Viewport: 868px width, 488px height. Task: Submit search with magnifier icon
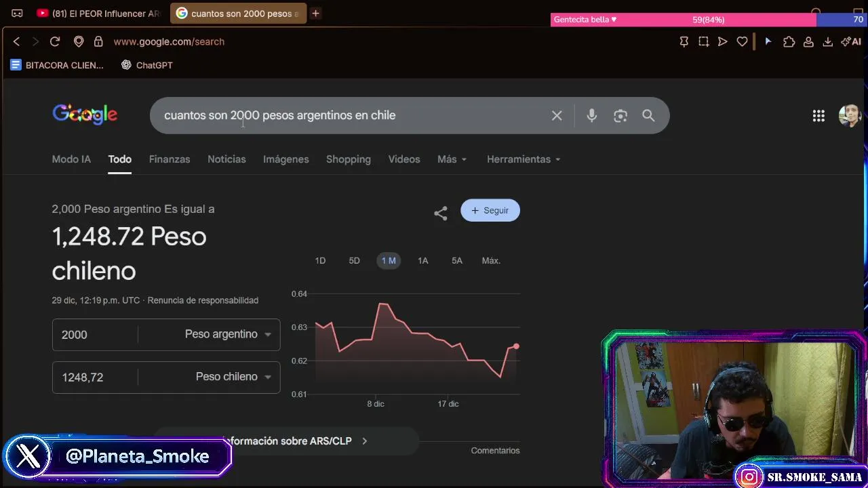(648, 116)
